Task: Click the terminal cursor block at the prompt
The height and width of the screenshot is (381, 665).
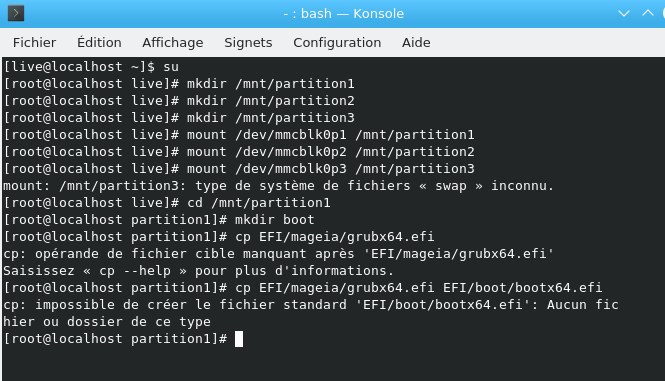Action: (239, 339)
